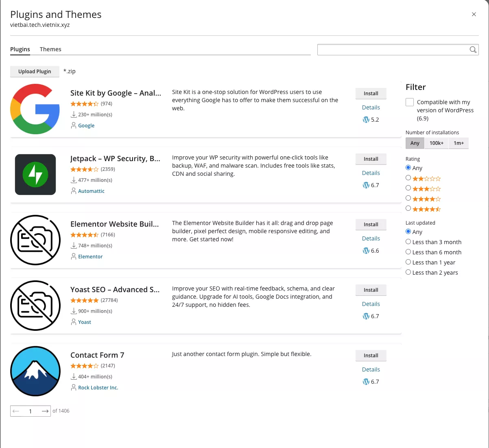Enable compatible with my WordPress version checkbox
Viewport: 489px width, 448px height.
[410, 102]
